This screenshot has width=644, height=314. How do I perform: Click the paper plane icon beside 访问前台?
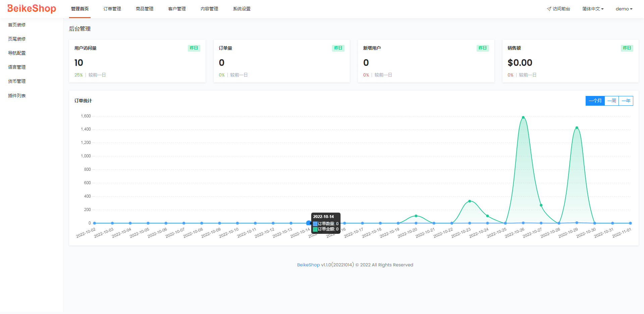tap(549, 9)
